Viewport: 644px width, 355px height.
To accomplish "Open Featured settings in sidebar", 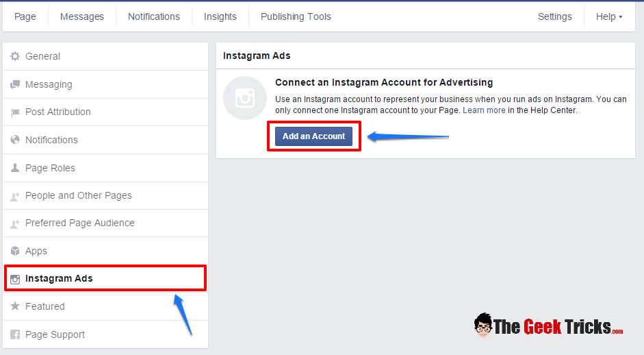I will 105,306.
